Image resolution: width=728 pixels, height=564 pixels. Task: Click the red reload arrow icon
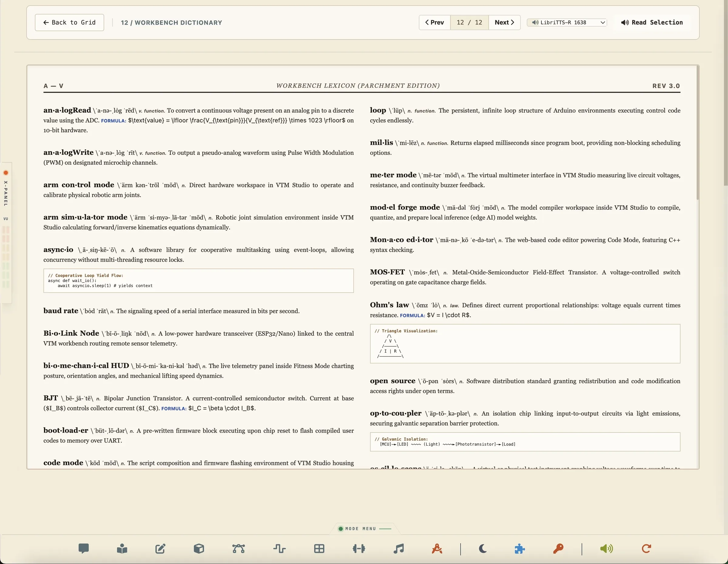(646, 549)
